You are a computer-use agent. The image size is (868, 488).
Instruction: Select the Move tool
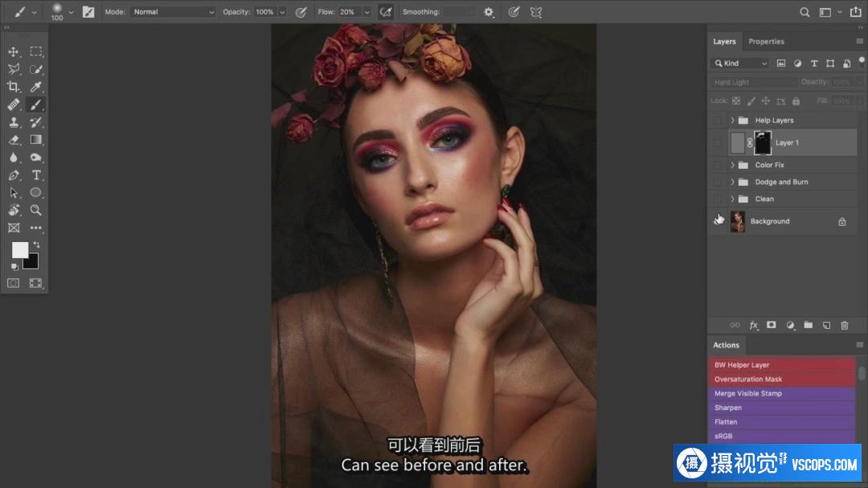(x=14, y=51)
